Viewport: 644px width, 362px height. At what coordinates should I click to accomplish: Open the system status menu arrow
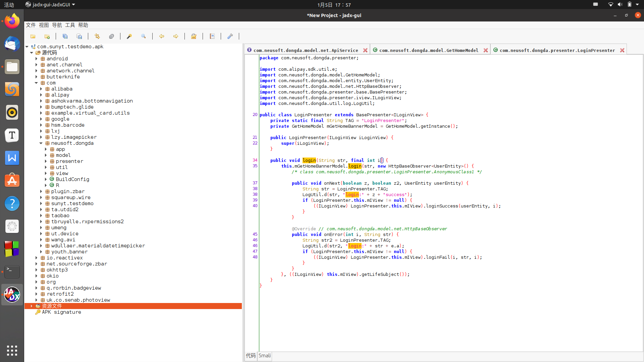637,5
